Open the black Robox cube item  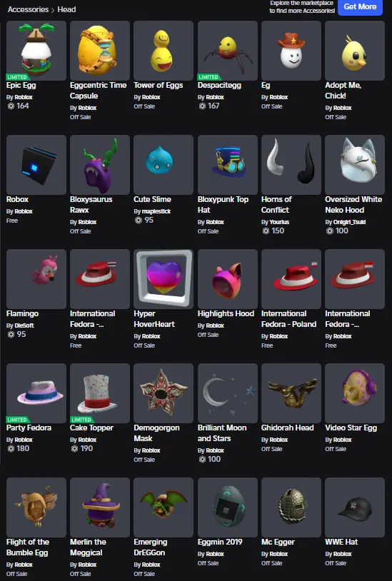click(36, 165)
